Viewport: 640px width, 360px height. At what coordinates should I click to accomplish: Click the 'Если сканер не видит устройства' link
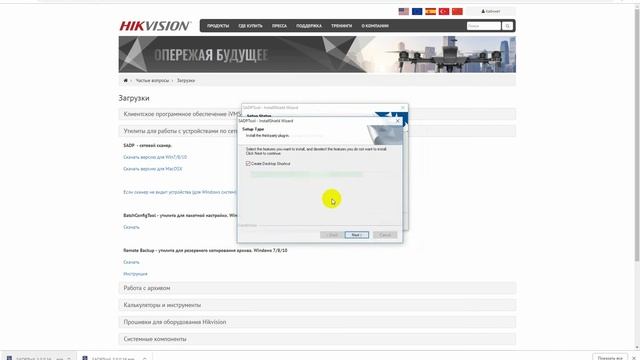(x=180, y=192)
